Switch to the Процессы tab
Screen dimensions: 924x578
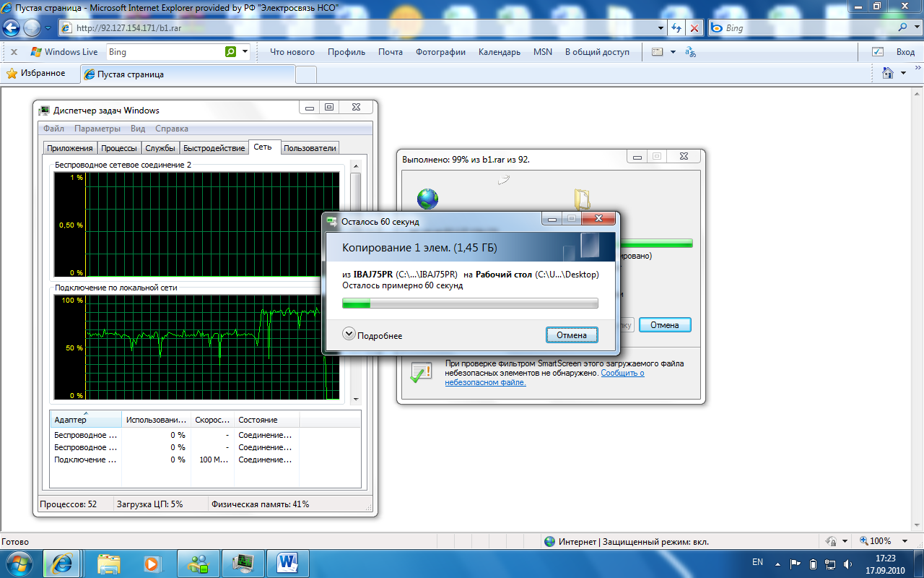click(x=118, y=148)
